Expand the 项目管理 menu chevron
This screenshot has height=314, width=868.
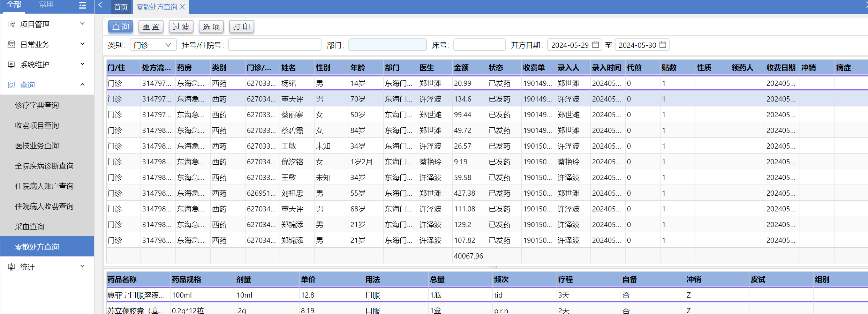(x=83, y=24)
